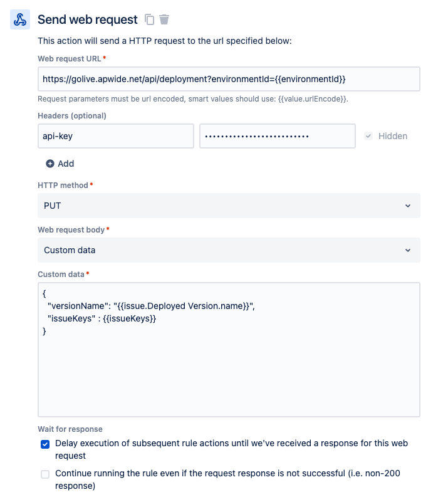Click the chevron arrow on Web request body
The width and height of the screenshot is (448, 502).
click(x=408, y=250)
